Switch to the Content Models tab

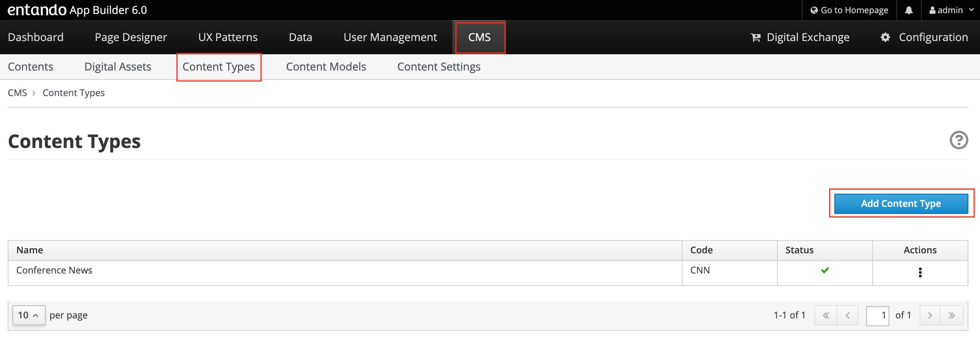[326, 67]
